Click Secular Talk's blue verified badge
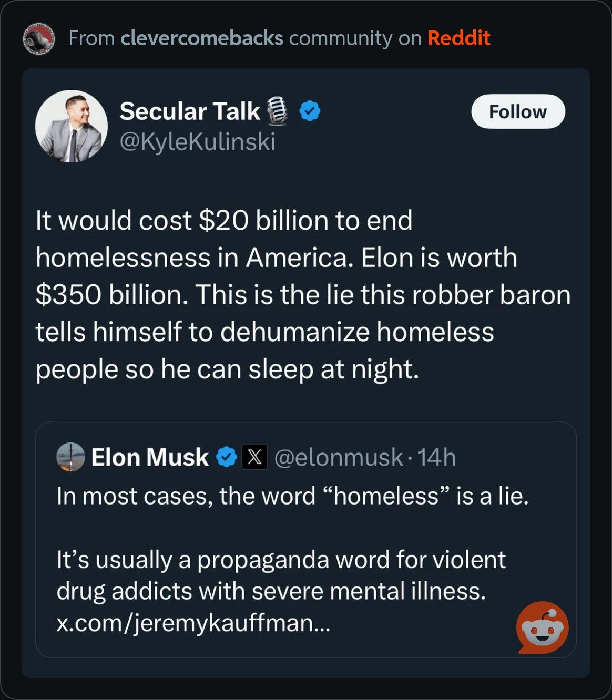Viewport: 612px width, 700px height. pos(310,111)
